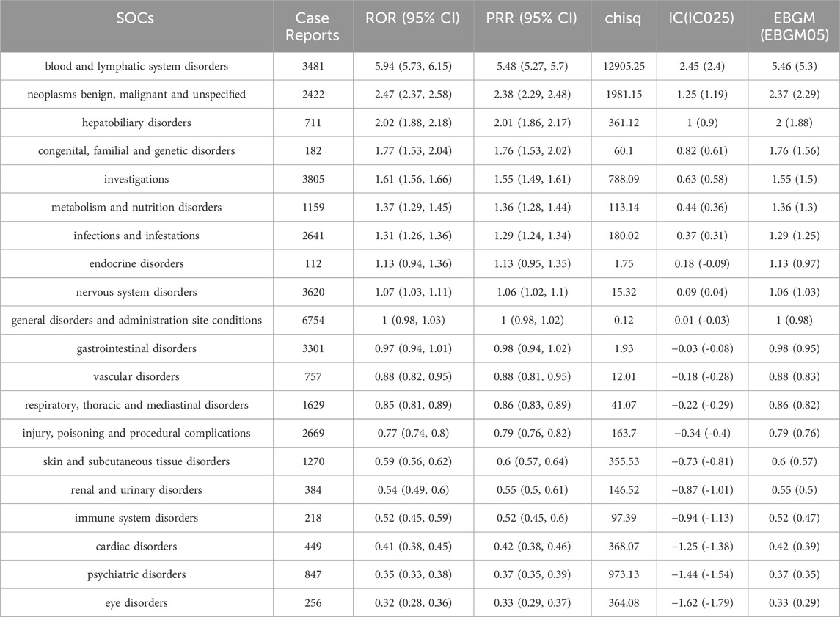Click case count 1629

pos(313,405)
